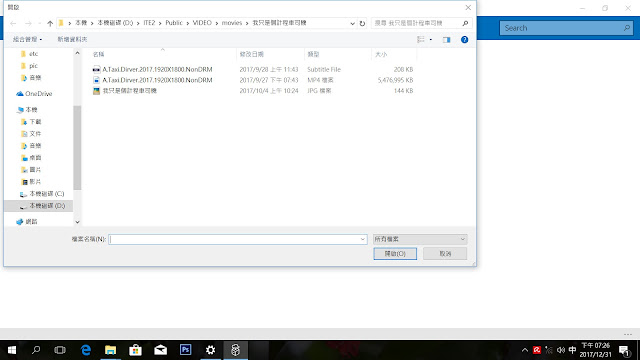640x360 pixels.
Task: Open Windows Store taskbar icon
Action: pyautogui.click(x=136, y=350)
